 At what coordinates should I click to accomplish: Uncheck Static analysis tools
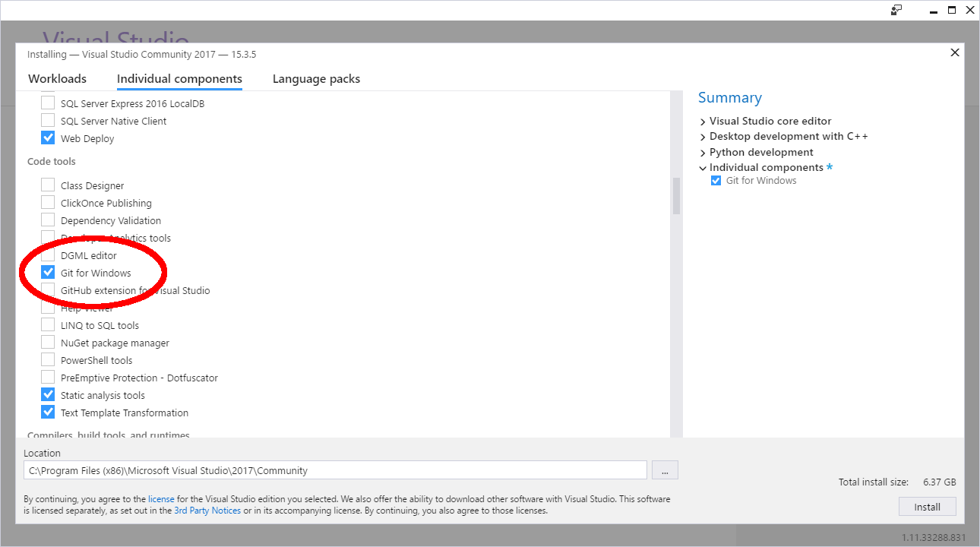click(48, 395)
